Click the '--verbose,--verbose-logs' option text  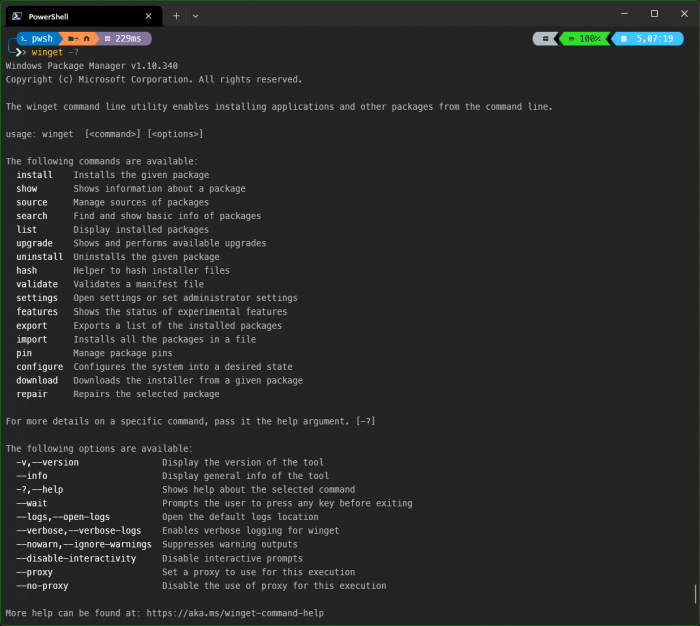79,531
